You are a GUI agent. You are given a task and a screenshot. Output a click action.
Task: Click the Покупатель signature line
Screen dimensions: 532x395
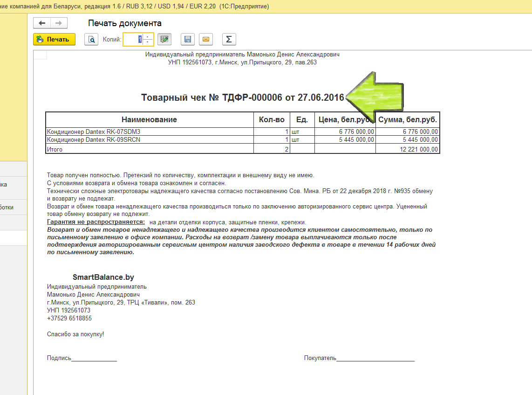tap(359, 358)
